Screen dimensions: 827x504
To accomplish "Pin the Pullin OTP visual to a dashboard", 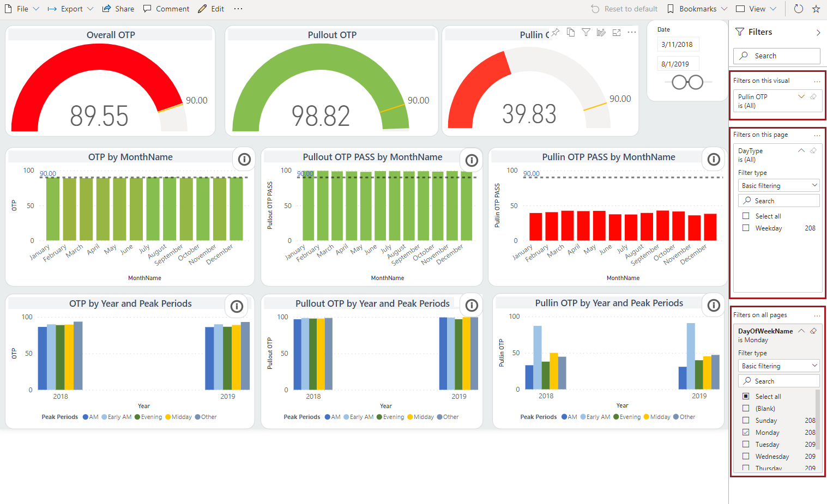I will [554, 33].
